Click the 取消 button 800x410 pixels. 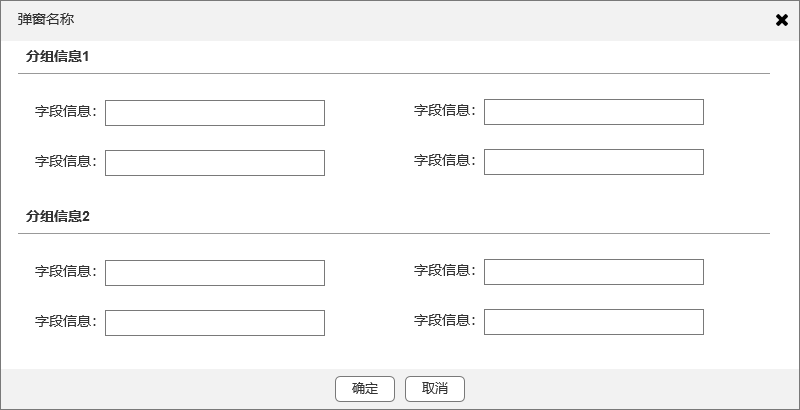[x=435, y=389]
